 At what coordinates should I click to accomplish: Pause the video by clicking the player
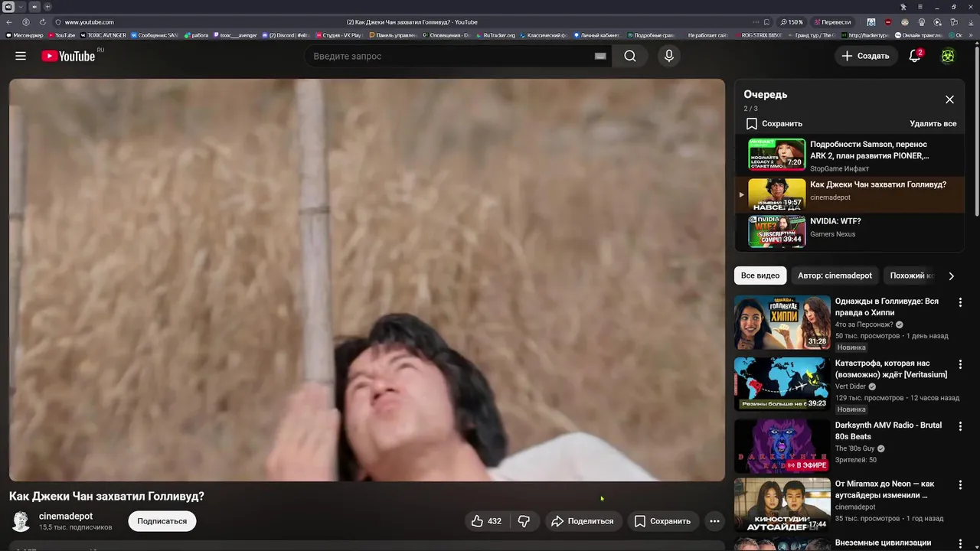pos(367,280)
